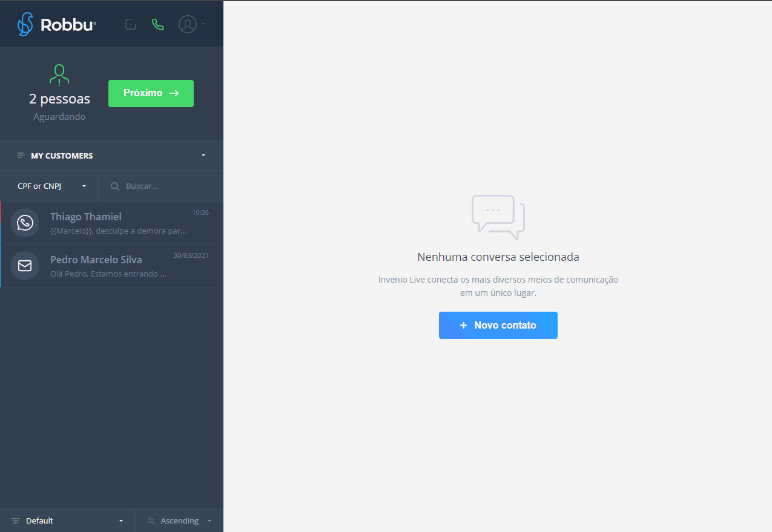Viewport: 772px width, 532px height.
Task: Click the 2 pessoas waiting counter
Action: point(59,99)
